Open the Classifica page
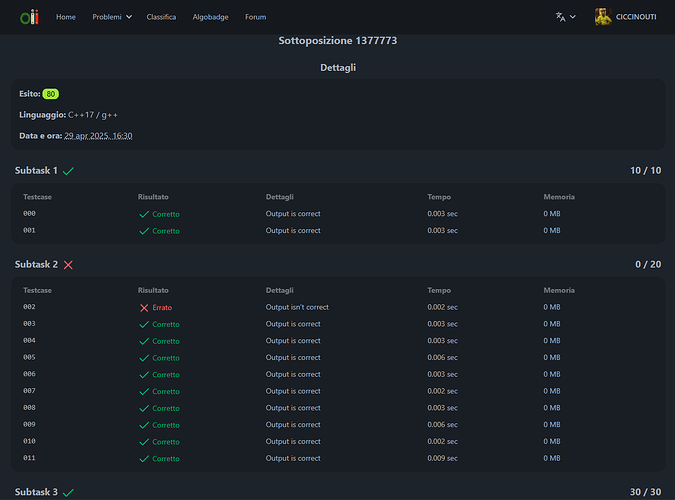 click(161, 17)
